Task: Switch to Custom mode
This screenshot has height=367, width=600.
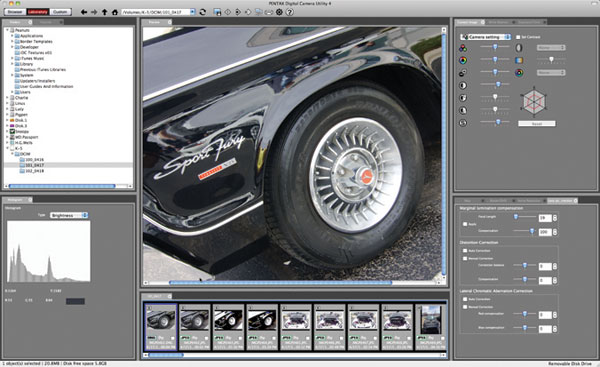Action: 60,12
